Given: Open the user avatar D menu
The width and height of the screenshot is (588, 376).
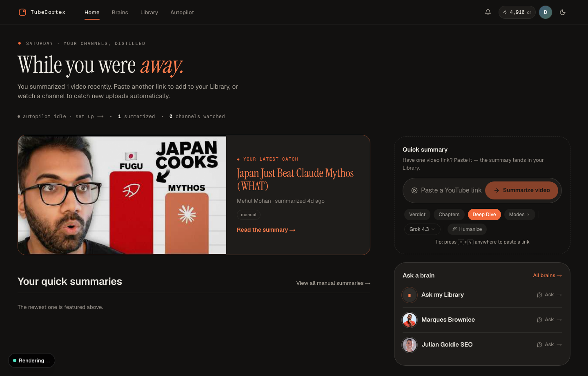Looking at the screenshot, I should [x=546, y=12].
